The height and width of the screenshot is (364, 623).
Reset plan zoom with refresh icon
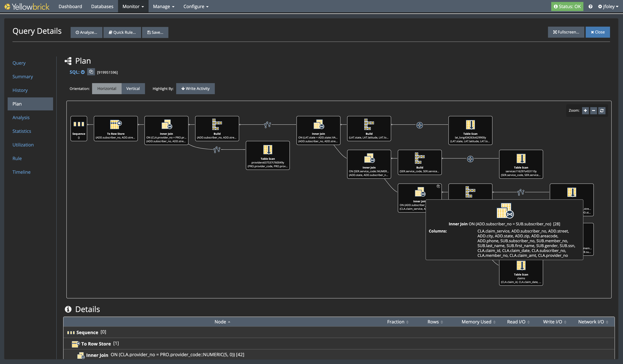click(602, 111)
